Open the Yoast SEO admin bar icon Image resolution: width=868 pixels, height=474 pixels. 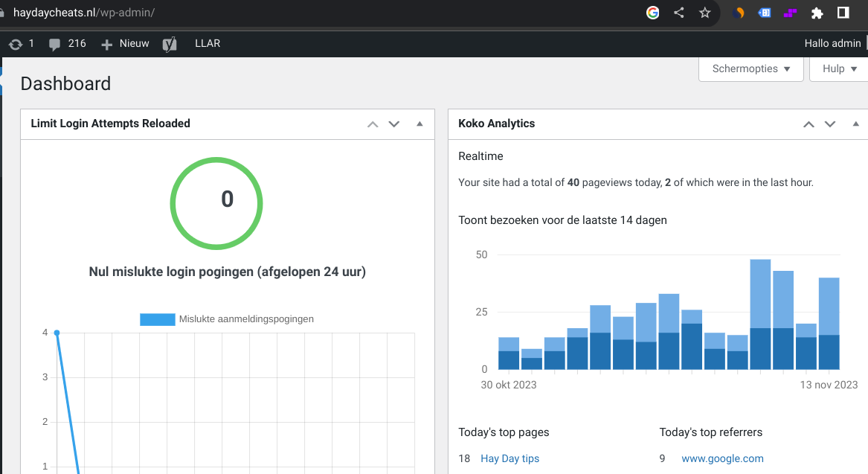pyautogui.click(x=170, y=44)
